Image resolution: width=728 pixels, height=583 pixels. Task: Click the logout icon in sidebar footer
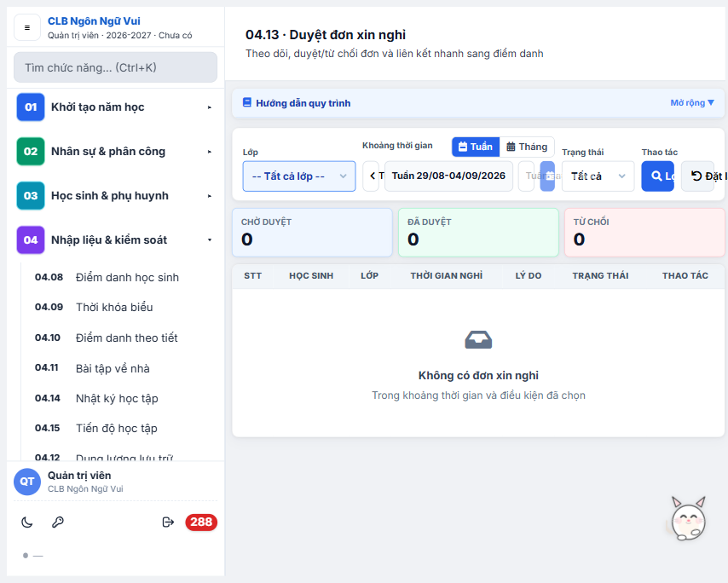click(x=168, y=522)
